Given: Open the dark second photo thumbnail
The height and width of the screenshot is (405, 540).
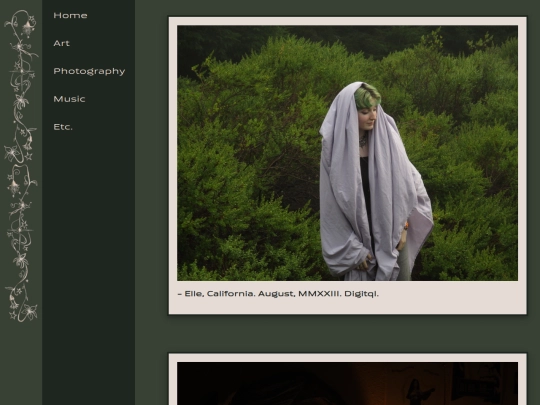Looking at the screenshot, I should click(x=347, y=383).
